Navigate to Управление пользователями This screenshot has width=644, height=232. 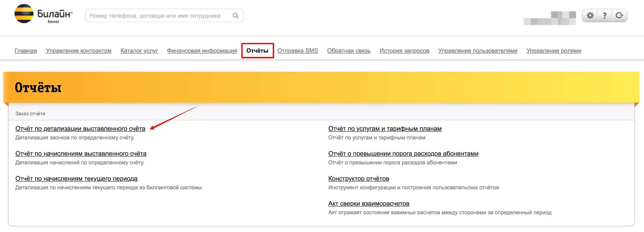(478, 51)
